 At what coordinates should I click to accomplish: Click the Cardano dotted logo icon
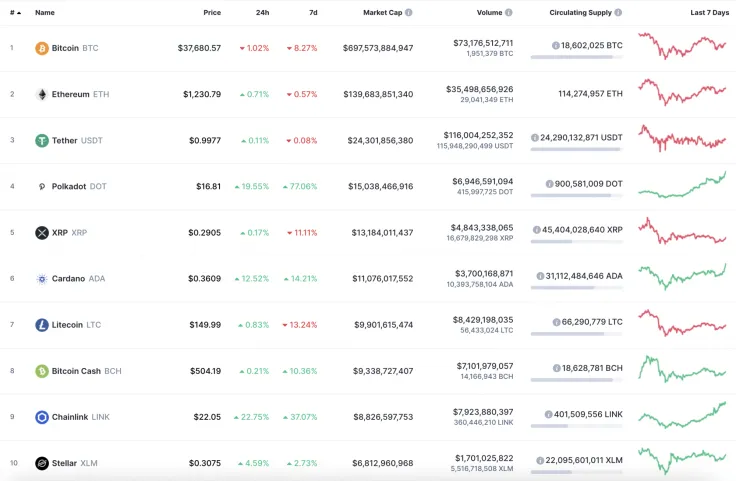pos(42,279)
